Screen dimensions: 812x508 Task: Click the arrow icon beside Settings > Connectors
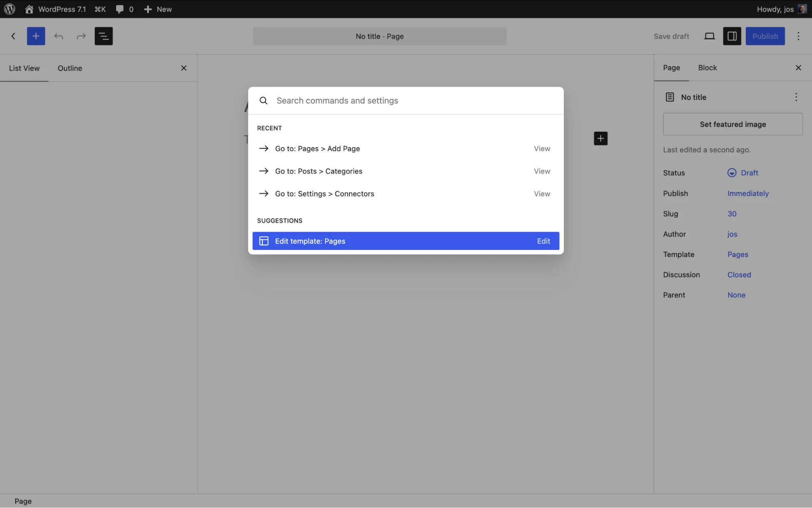264,194
